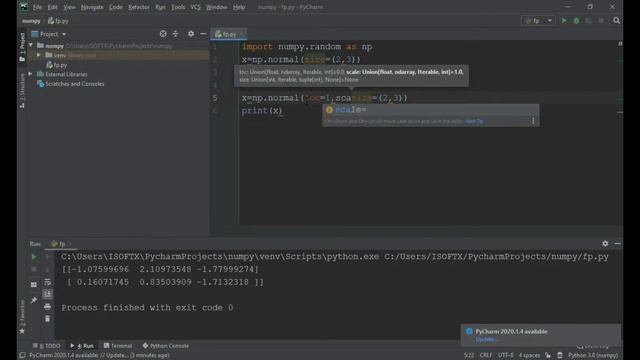Click Run with Coverage icon in toolbar
Image resolution: width=640 pixels, height=360 pixels.
[589, 20]
